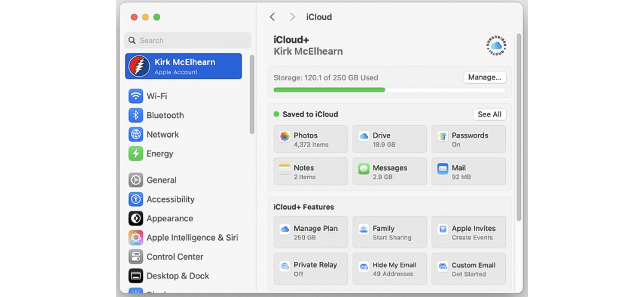Image resolution: width=644 pixels, height=297 pixels.
Task: Click the Manage... storage button
Action: (x=484, y=77)
